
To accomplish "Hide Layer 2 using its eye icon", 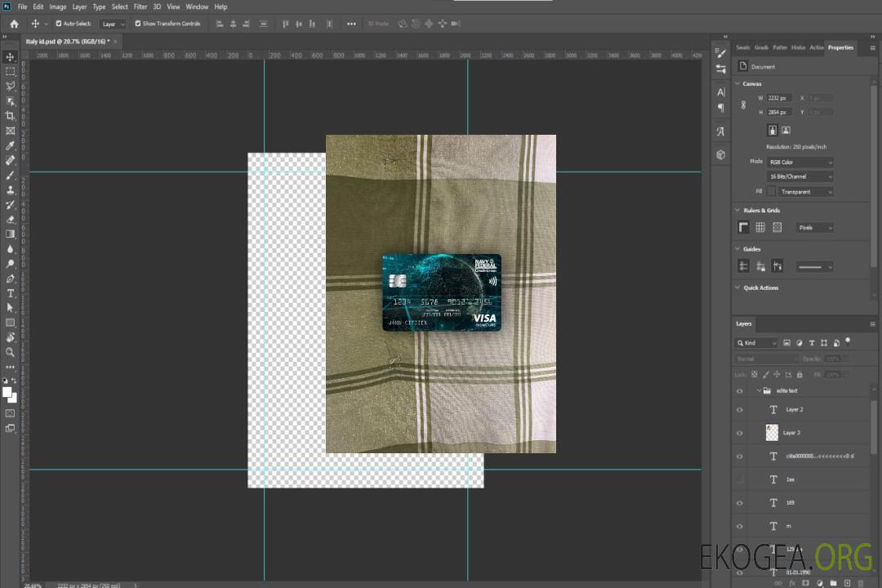I will tap(740, 410).
